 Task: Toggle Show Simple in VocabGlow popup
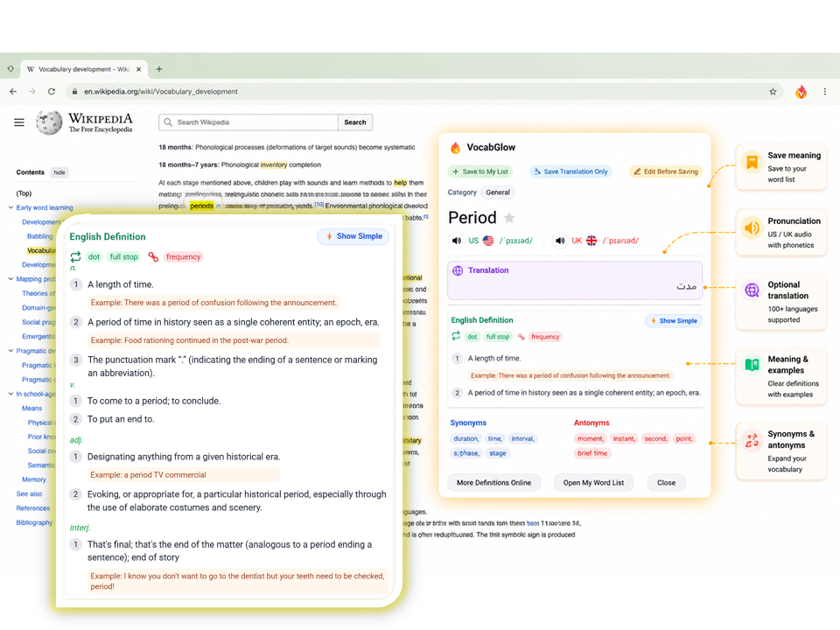coord(674,321)
